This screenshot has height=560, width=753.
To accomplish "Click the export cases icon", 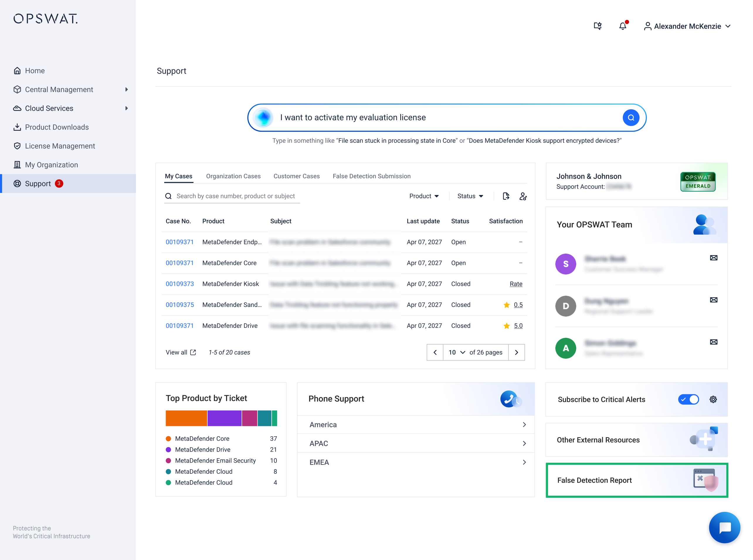I will 506,196.
